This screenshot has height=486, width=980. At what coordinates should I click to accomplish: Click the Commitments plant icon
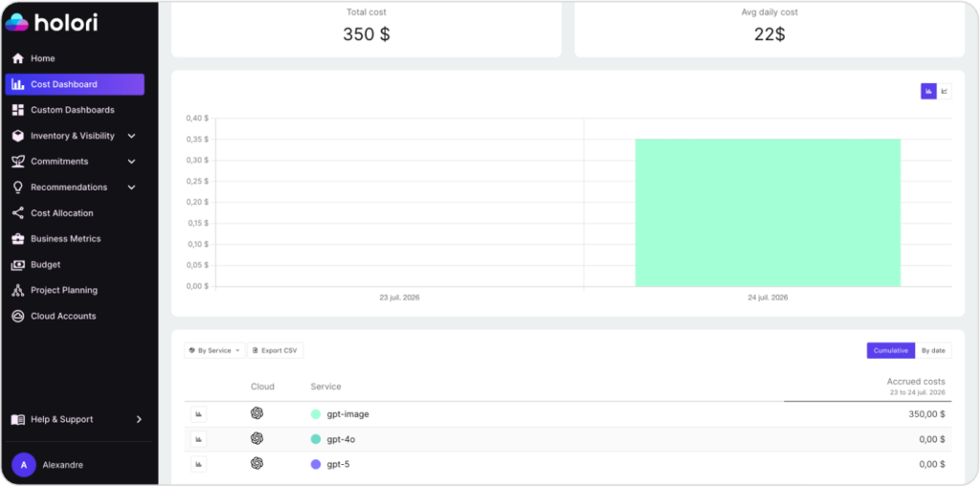pos(18,162)
